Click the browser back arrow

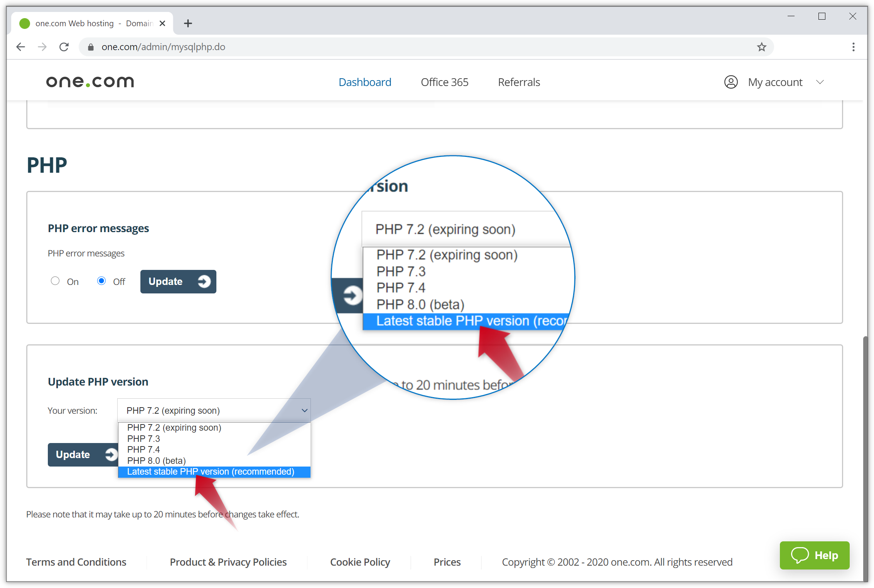pos(21,47)
